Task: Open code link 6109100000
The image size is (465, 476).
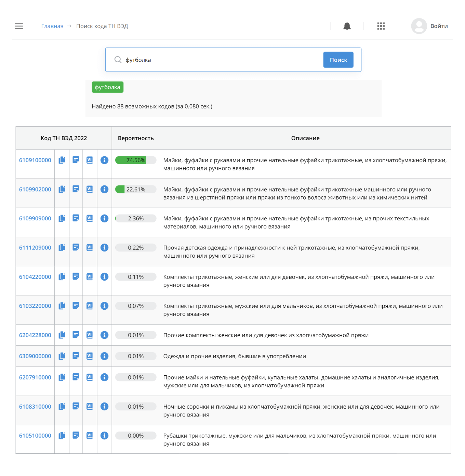Action: coord(35,160)
